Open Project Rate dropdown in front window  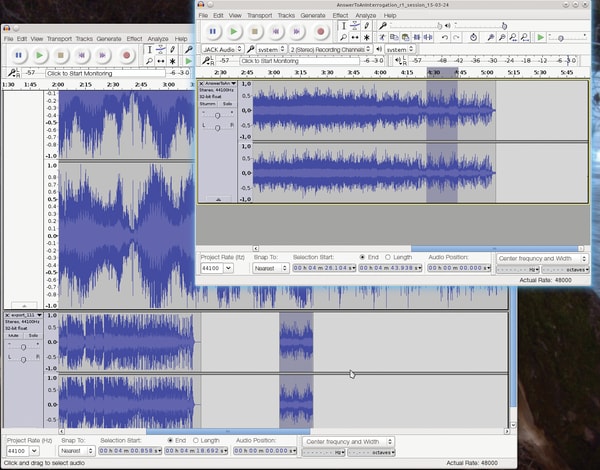(228, 268)
